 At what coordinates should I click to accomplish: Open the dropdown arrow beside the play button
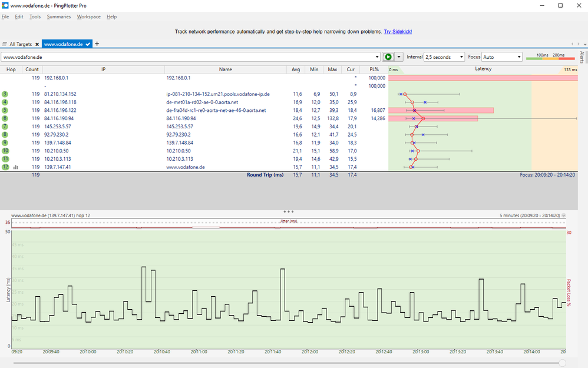[399, 57]
